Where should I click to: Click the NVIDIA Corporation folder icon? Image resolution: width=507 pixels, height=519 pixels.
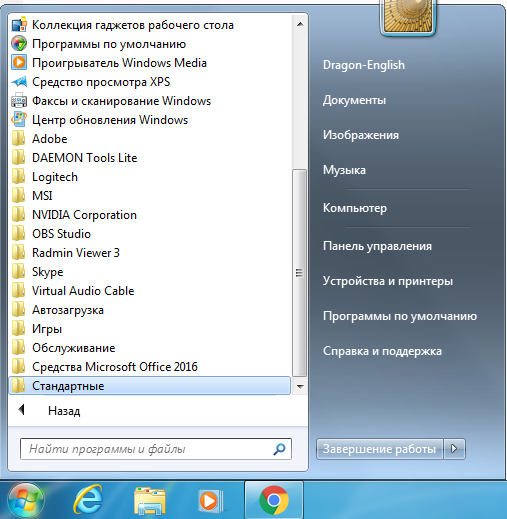18,215
